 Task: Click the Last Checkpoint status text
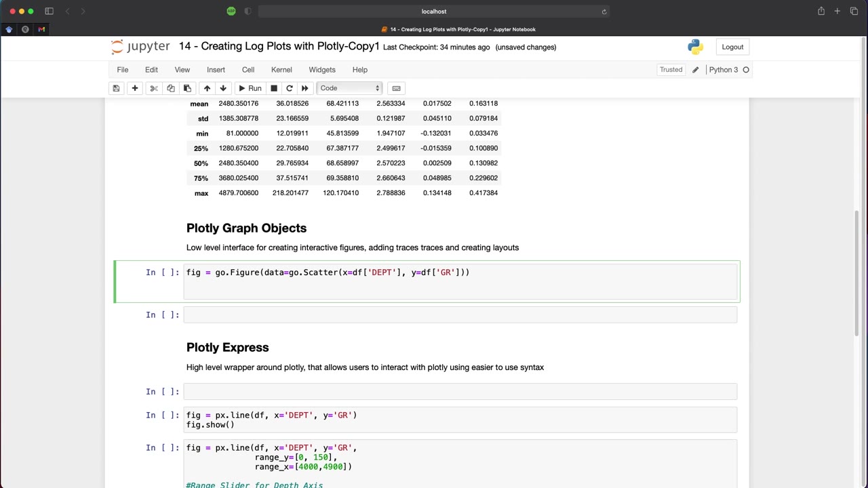tap(436, 47)
